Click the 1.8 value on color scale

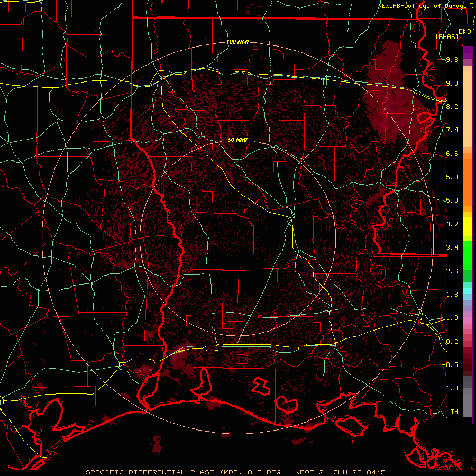coord(452,295)
